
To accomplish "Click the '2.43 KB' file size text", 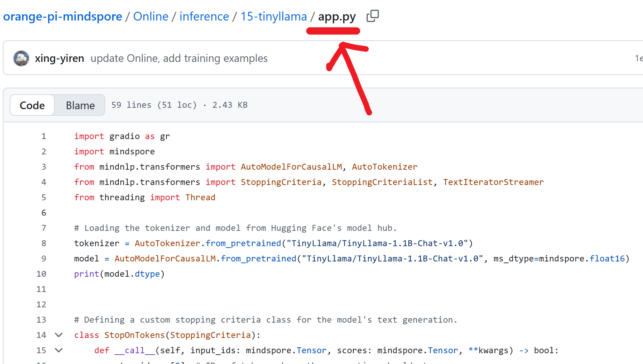I will (230, 105).
